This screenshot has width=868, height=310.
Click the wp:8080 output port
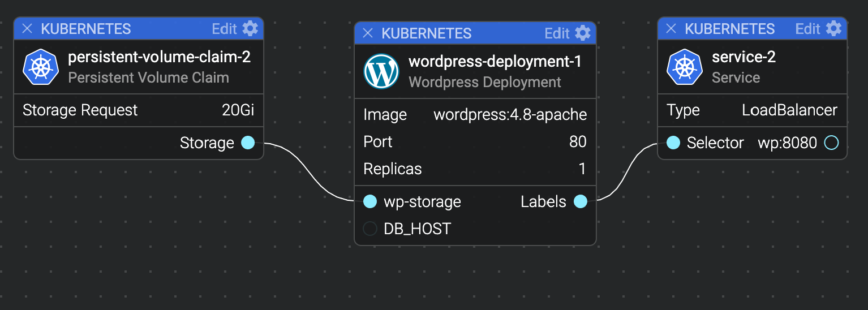click(x=831, y=143)
